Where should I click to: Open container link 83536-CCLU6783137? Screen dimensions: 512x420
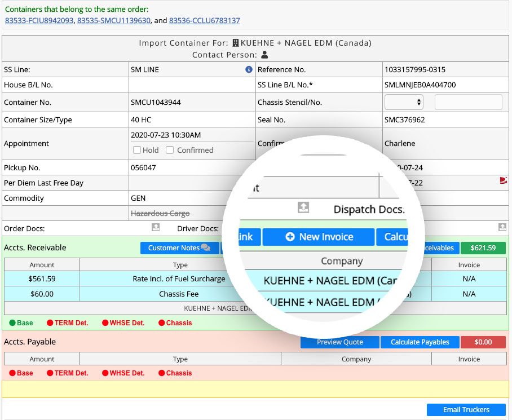click(205, 20)
